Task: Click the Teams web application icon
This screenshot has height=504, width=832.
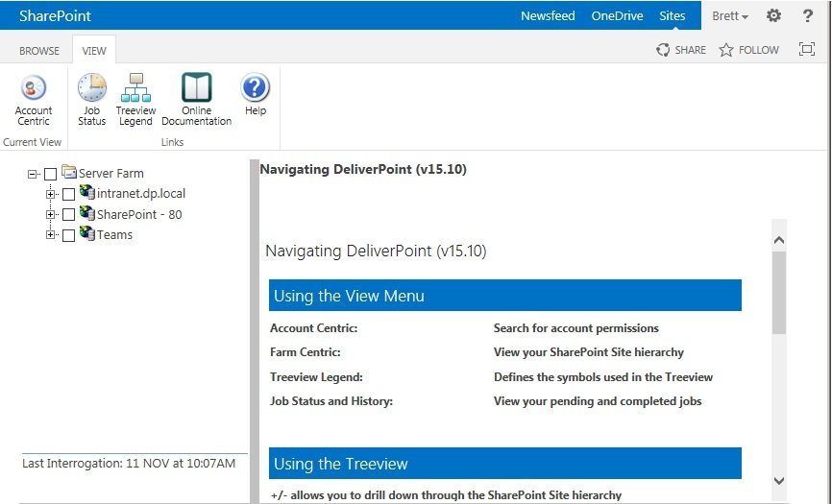Action: click(x=87, y=232)
